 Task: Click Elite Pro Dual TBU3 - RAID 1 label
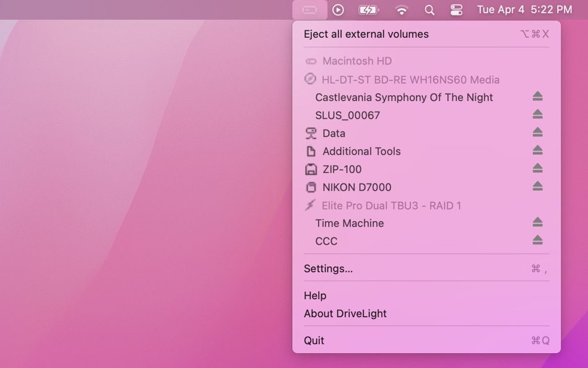(392, 206)
